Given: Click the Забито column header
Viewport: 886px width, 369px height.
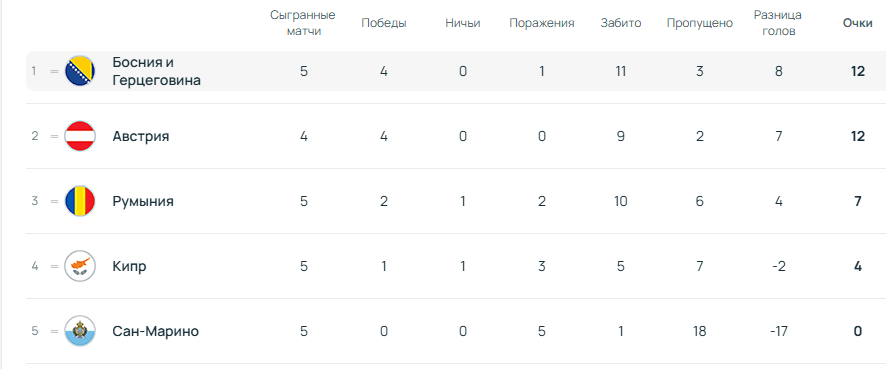Looking at the screenshot, I should pos(621,23).
